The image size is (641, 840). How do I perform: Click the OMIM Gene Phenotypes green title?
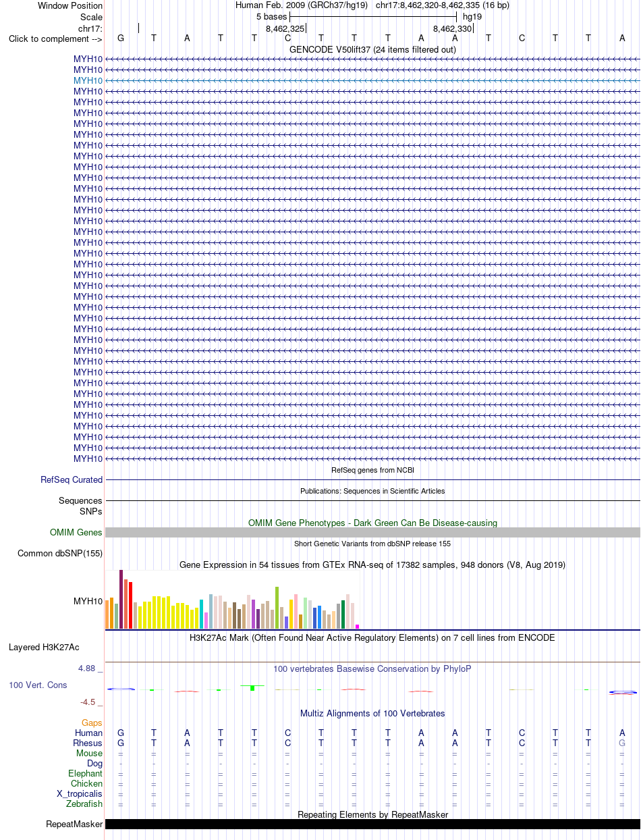372,523
